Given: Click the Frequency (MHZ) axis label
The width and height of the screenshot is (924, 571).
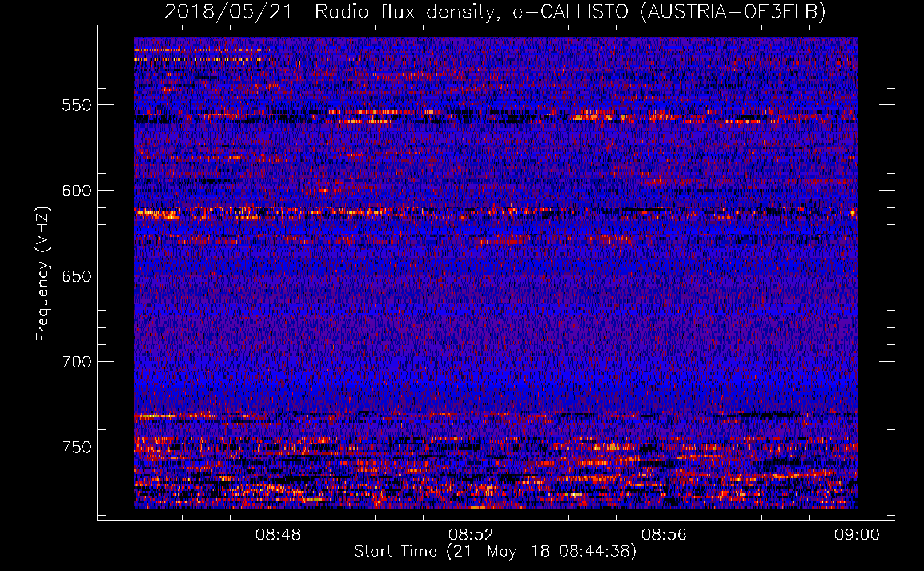Looking at the screenshot, I should (x=43, y=274).
